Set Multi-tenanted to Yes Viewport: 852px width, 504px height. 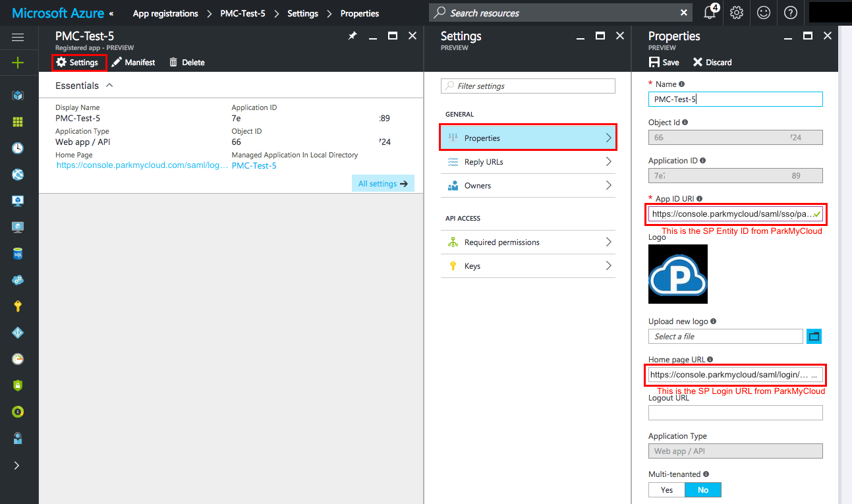[x=667, y=490]
